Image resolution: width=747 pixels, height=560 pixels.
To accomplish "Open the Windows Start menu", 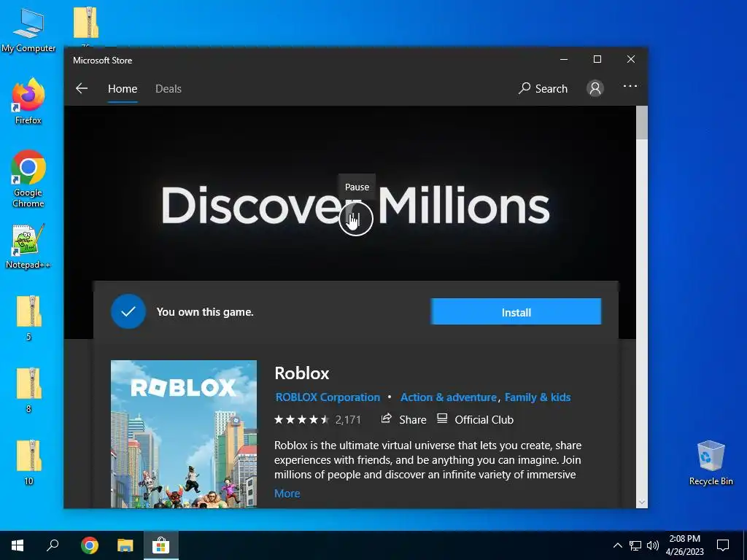I will click(18, 545).
